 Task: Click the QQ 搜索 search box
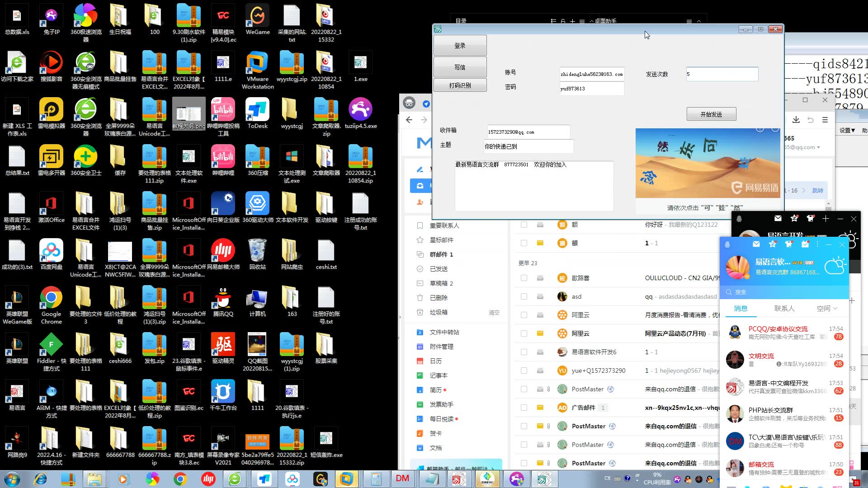[x=784, y=292]
